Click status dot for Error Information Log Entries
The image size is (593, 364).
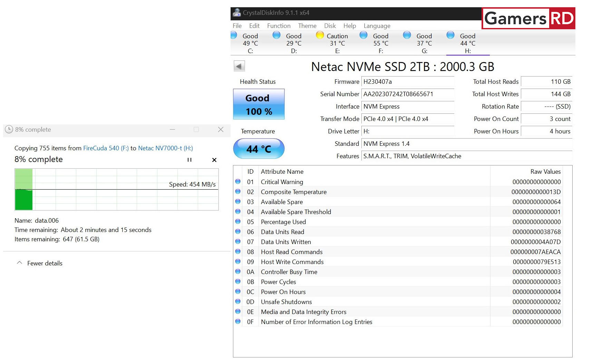(x=238, y=321)
